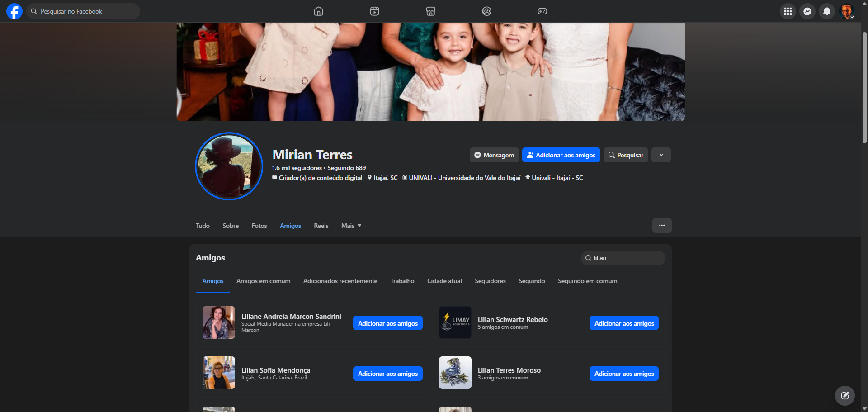
Task: Select the Amigos sub-tab in friends panel
Action: tap(213, 281)
